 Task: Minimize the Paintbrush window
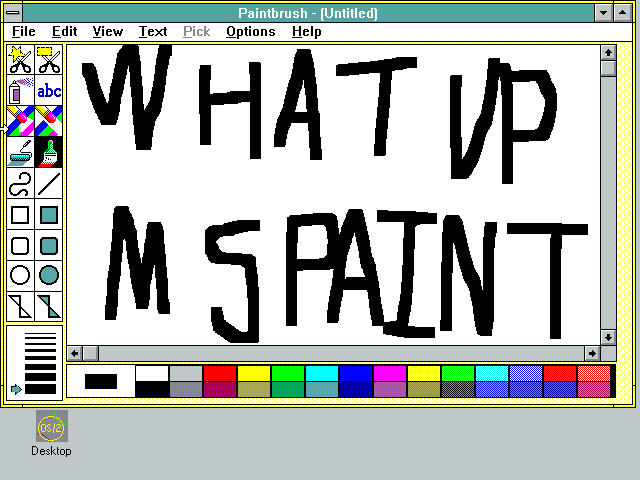tap(603, 13)
